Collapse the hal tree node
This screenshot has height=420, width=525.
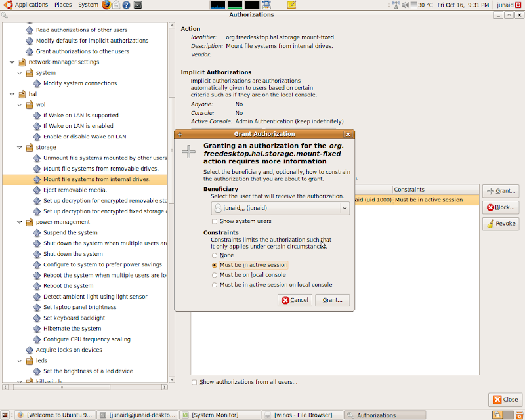(12, 94)
